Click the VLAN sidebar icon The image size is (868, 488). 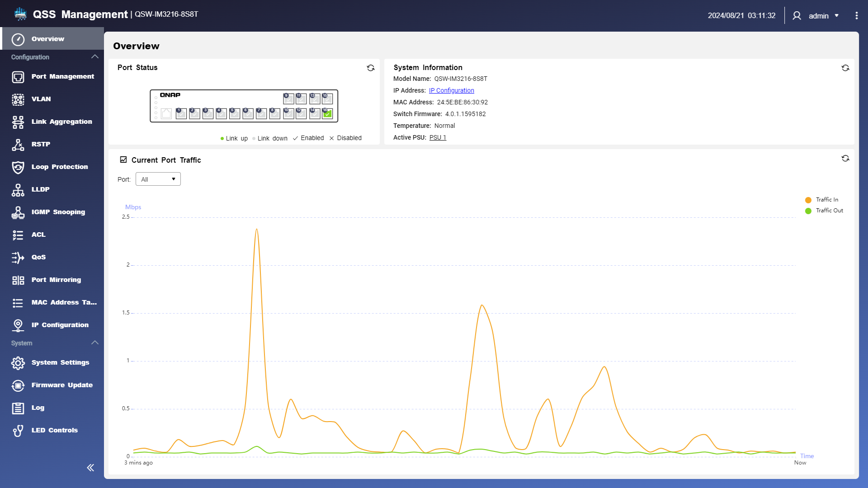[x=18, y=99]
